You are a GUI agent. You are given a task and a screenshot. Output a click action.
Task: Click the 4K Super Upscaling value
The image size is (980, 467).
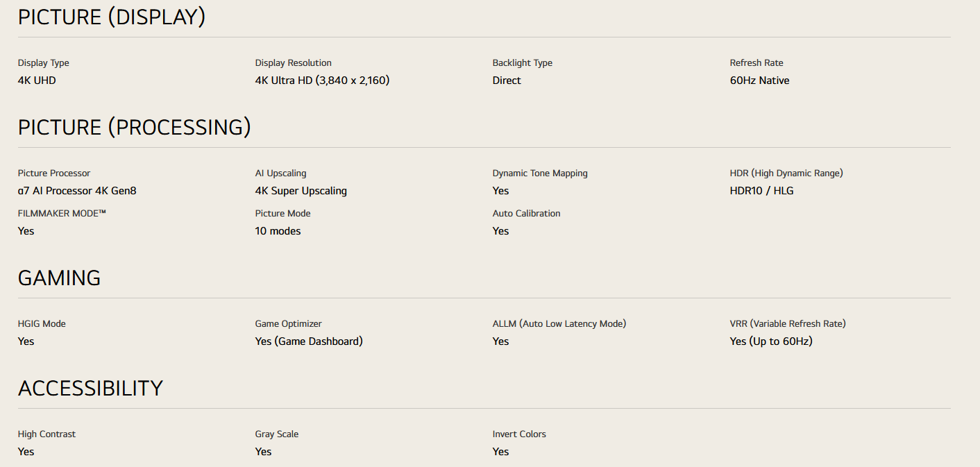(301, 191)
